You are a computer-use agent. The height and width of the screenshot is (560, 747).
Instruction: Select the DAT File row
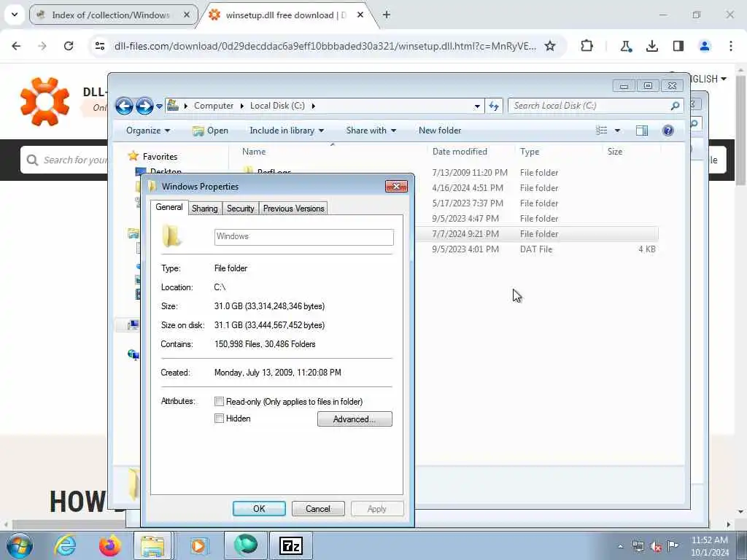click(x=535, y=249)
